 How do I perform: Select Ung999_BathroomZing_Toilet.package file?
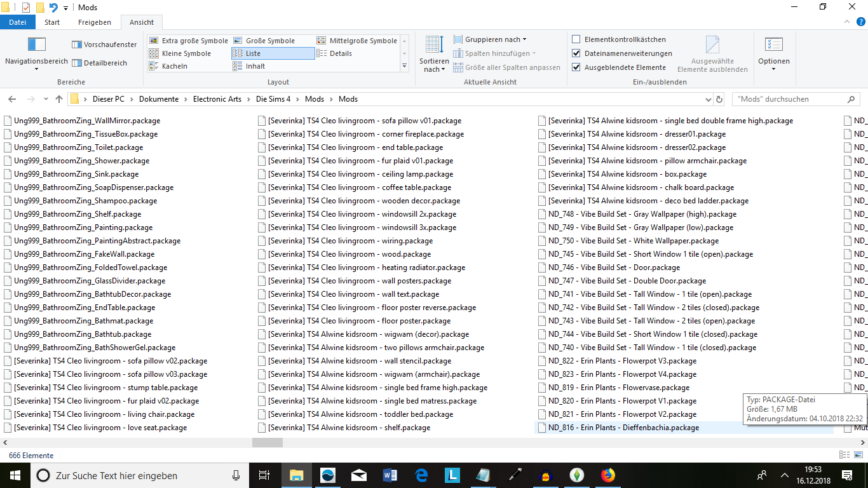73,147
